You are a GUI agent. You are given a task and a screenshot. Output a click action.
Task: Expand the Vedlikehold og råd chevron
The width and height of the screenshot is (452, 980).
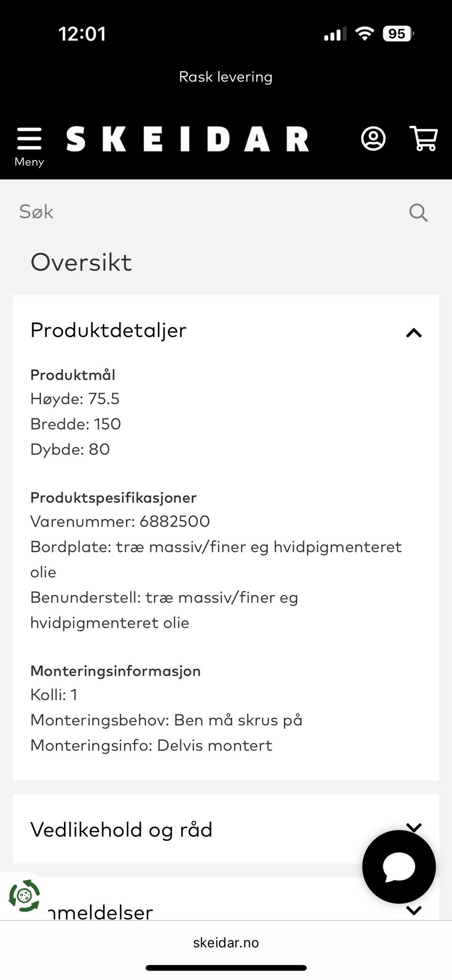(x=414, y=827)
